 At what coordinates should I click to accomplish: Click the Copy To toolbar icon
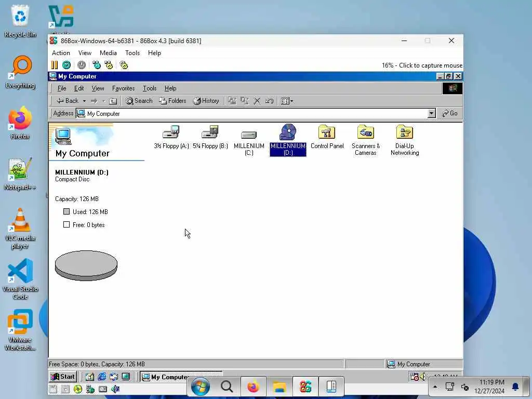pos(245,101)
